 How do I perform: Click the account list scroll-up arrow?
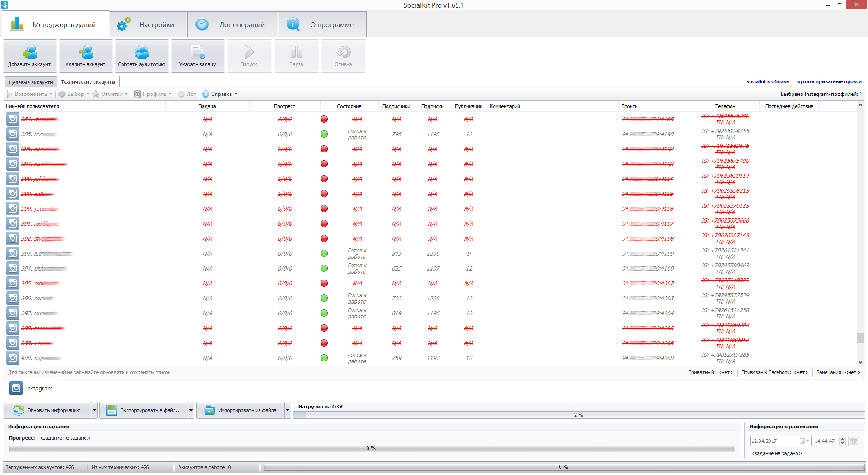pos(860,105)
